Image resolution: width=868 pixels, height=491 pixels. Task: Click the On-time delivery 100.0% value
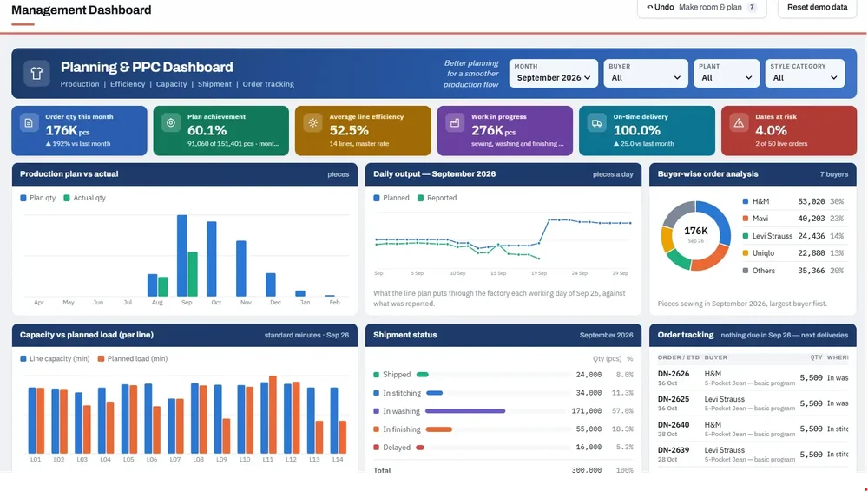click(636, 131)
